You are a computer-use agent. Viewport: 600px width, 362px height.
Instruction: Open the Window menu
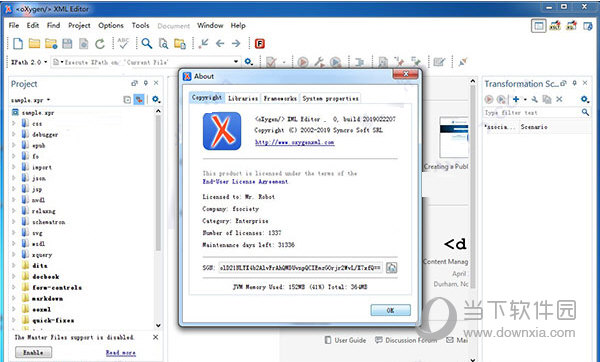coord(210,25)
